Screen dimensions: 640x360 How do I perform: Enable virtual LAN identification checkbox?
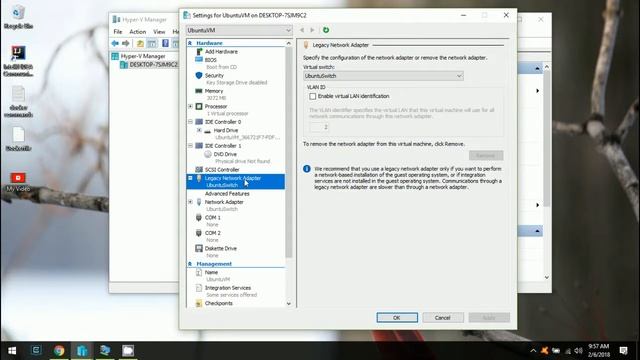pos(313,96)
